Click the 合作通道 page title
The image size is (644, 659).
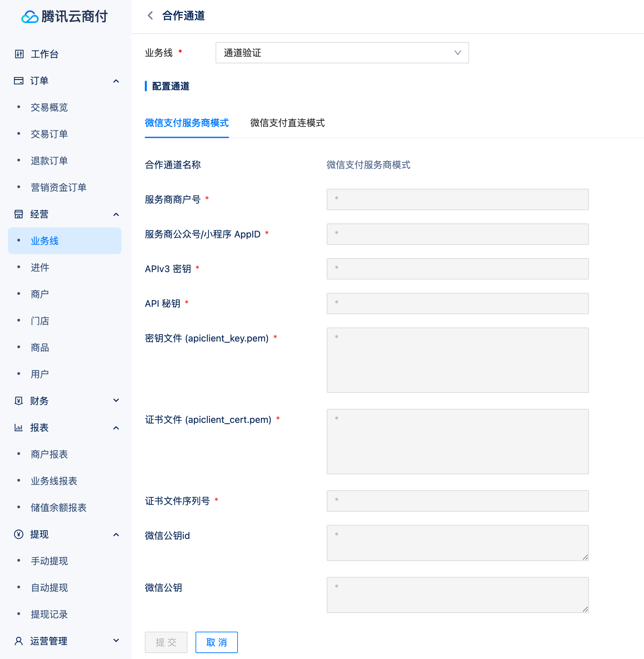(x=183, y=16)
